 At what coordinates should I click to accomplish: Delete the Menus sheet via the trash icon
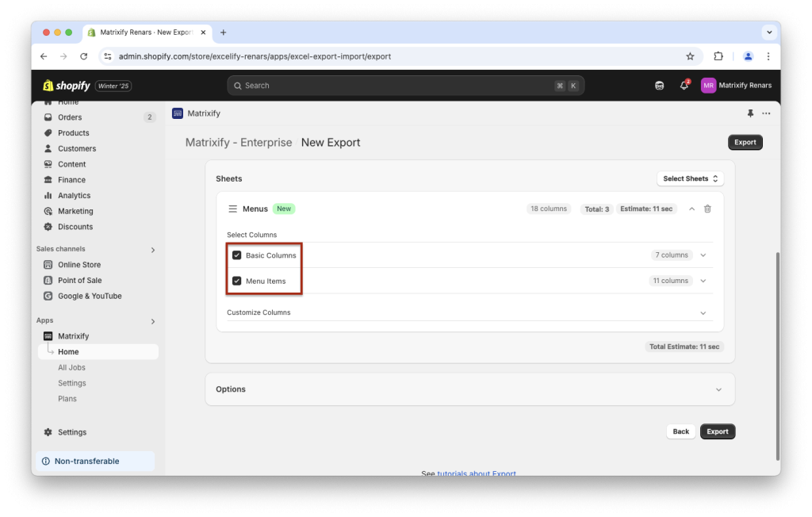[707, 209]
